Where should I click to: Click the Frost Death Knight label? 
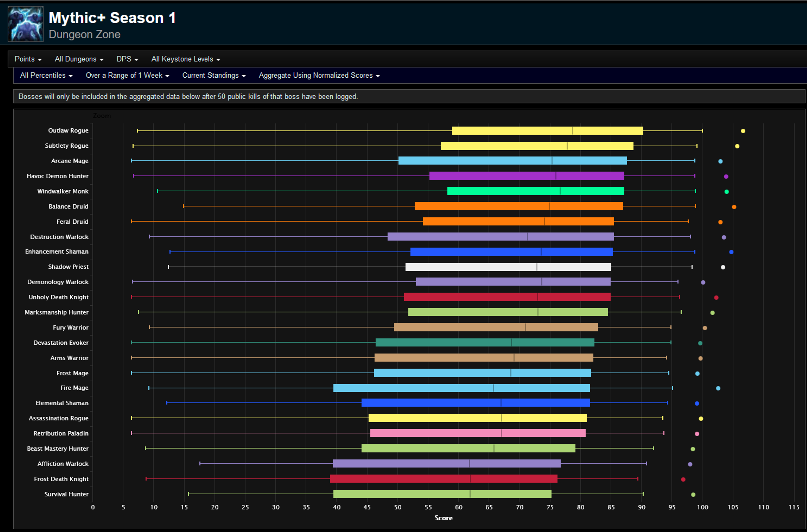click(x=61, y=479)
